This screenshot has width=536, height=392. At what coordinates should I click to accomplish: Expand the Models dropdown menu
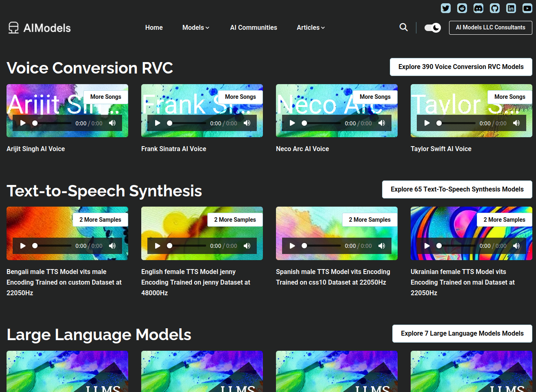click(x=196, y=27)
